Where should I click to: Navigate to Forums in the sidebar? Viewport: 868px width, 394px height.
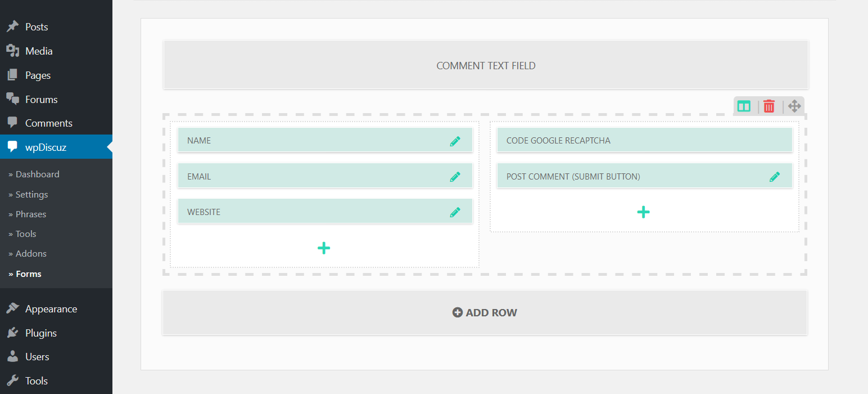pyautogui.click(x=41, y=100)
